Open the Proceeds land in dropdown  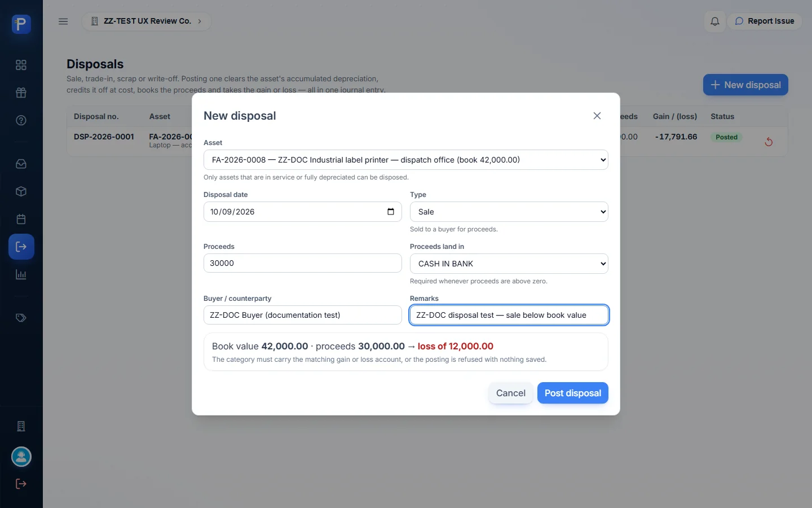509,264
